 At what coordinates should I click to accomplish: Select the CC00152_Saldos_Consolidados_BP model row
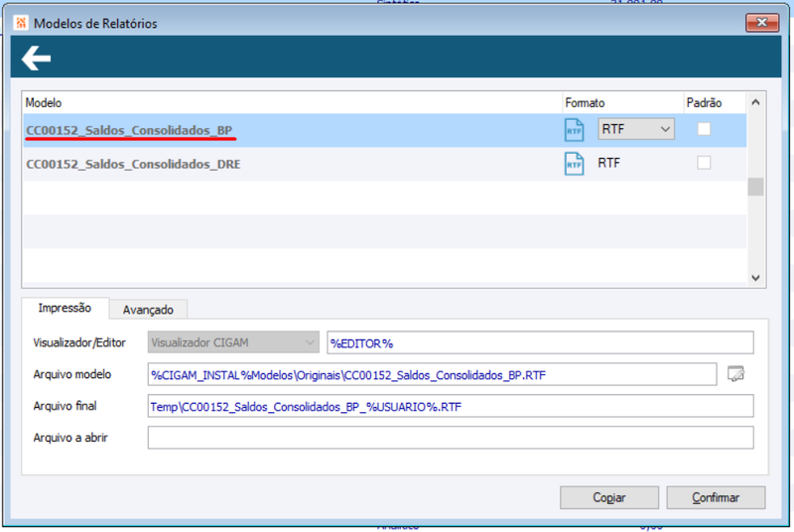pyautogui.click(x=385, y=130)
